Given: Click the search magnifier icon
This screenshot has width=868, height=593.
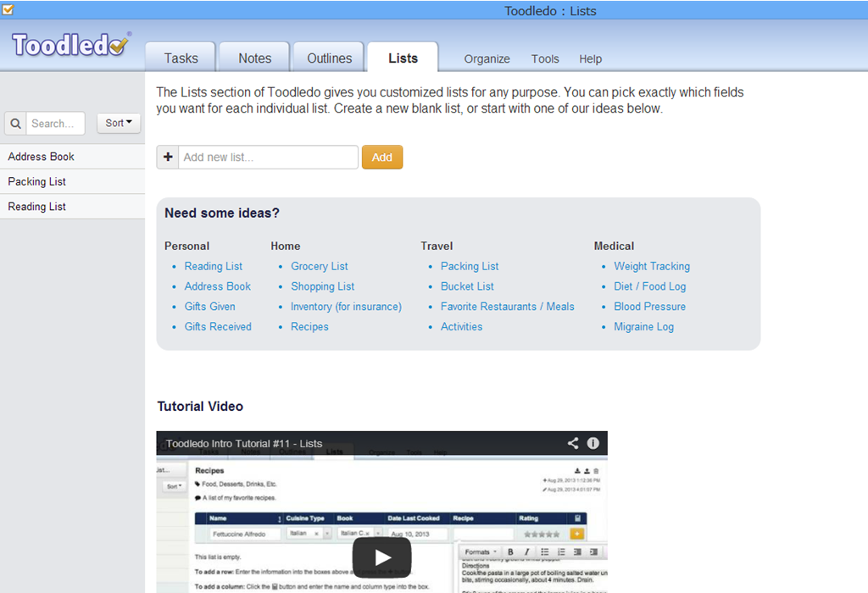Looking at the screenshot, I should (x=16, y=124).
